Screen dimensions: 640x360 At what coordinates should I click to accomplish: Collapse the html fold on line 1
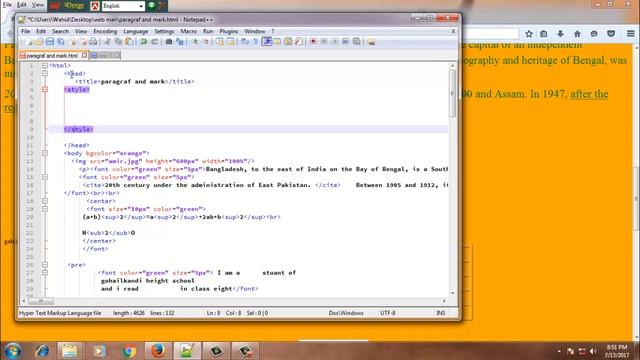coord(45,65)
